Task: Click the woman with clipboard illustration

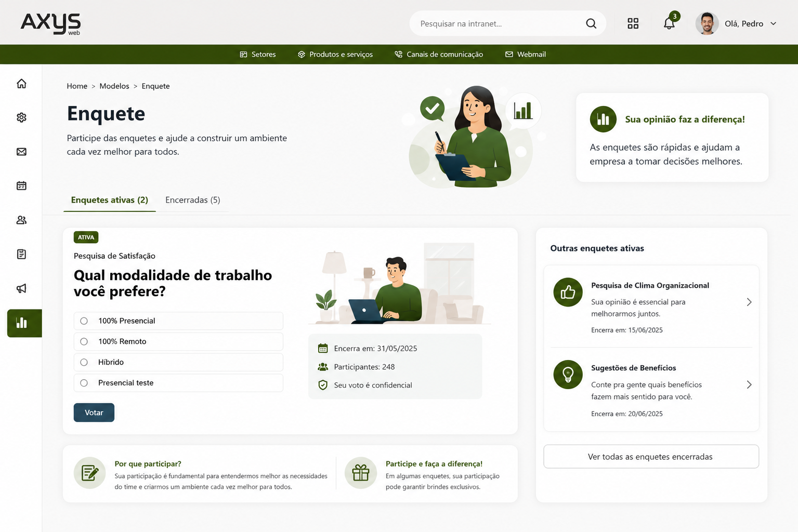Action: point(473,136)
